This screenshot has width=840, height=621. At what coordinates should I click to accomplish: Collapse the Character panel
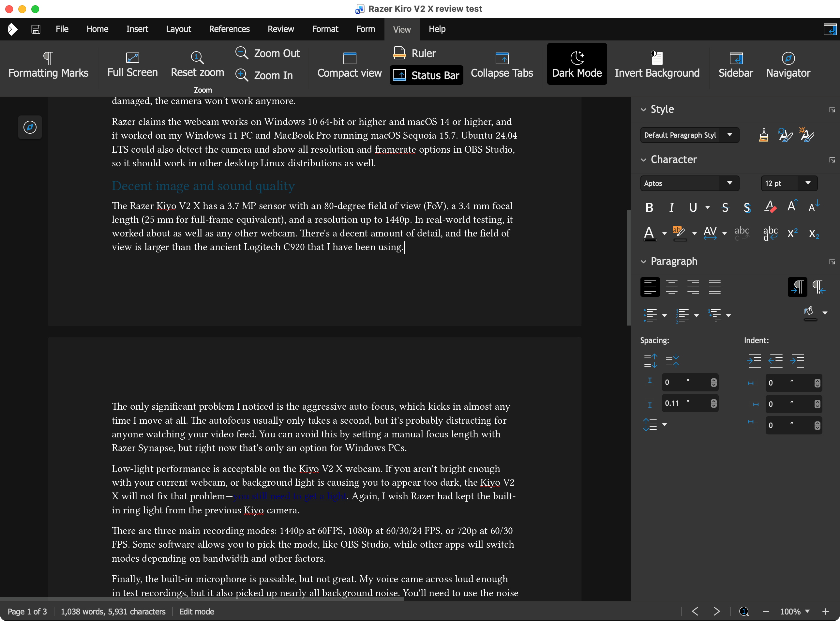[643, 159]
